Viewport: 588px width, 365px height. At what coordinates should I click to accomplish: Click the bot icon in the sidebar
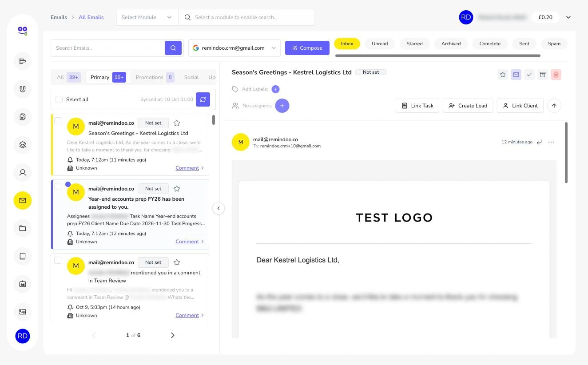pos(23,284)
